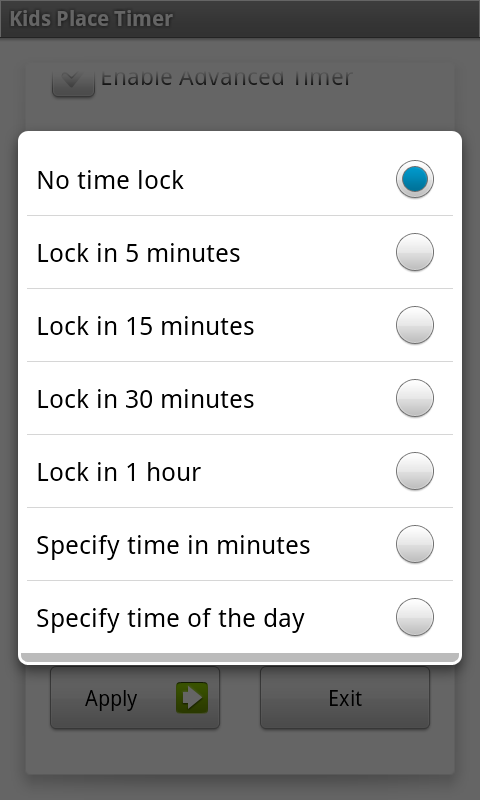Tap the "Lock in 30 minutes" option text

pos(145,399)
